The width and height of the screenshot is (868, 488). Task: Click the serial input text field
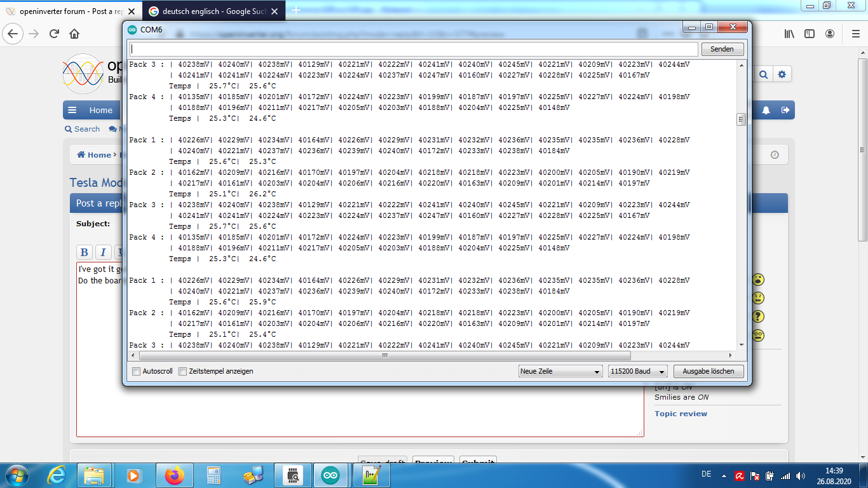click(413, 49)
